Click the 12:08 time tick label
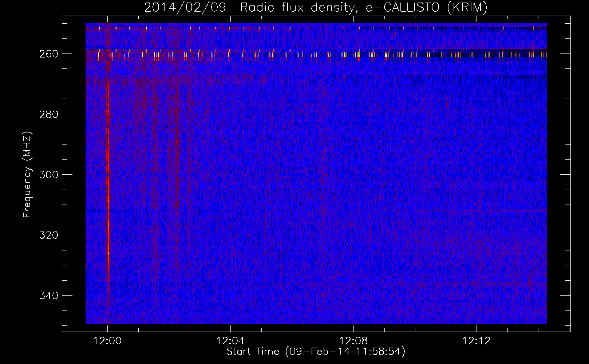This screenshot has height=364, width=589. 353,341
